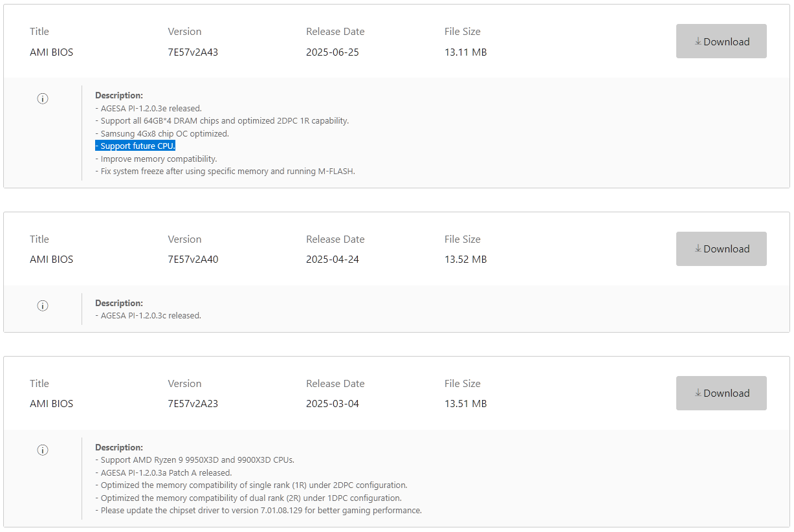
Task: Click 'Improve memory compatibility' line
Action: point(156,159)
